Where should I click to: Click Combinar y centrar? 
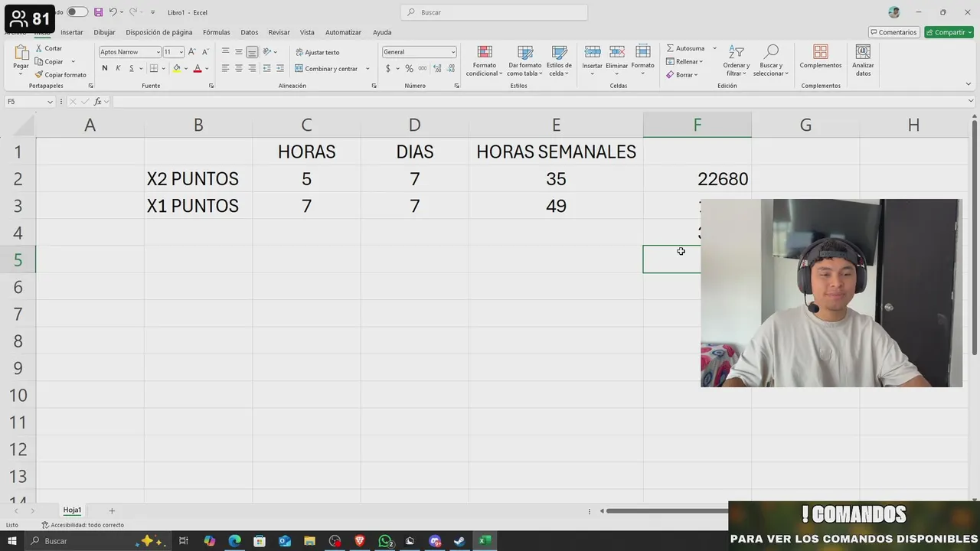point(326,68)
